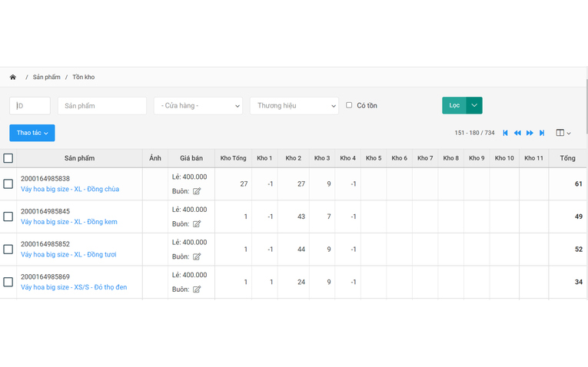The image size is (588, 367).
Task: Click Kho 2 value 43 in Đồng kem row
Action: [301, 217]
